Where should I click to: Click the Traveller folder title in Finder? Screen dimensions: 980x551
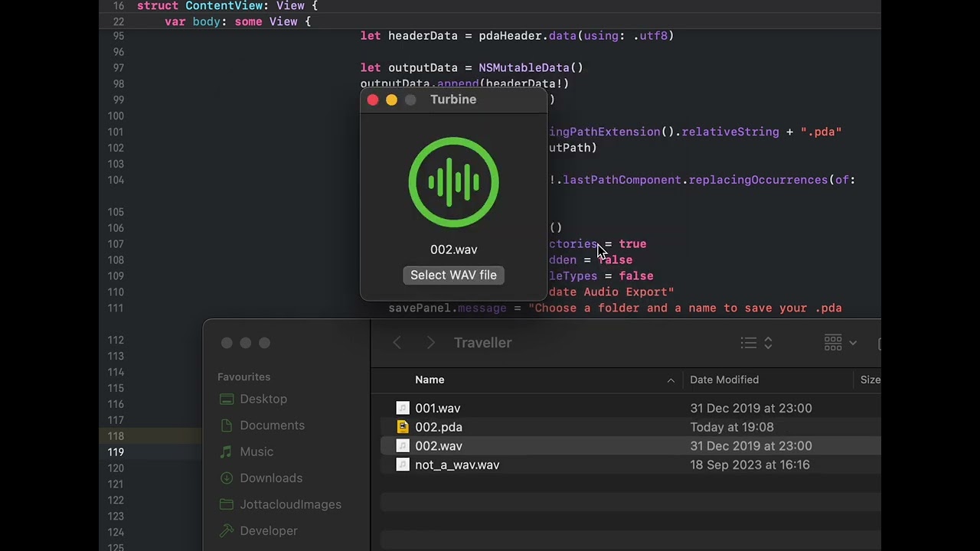click(482, 343)
